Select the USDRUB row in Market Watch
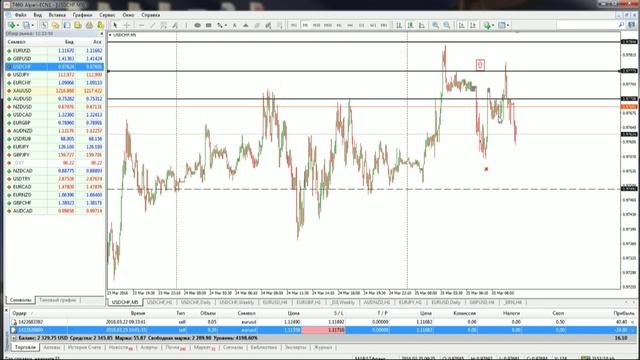The image size is (640, 360). [54, 139]
